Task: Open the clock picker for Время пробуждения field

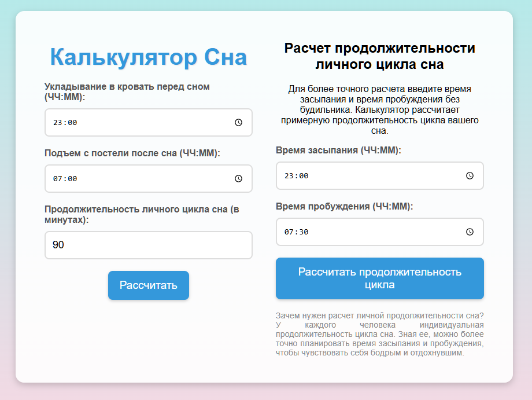Action: pos(469,232)
